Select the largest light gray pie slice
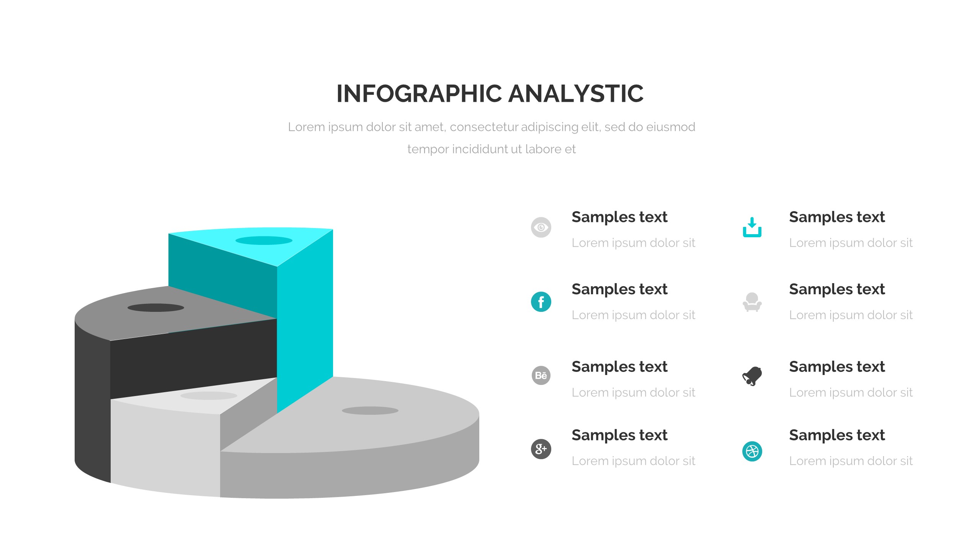The image size is (980, 551). point(367,421)
